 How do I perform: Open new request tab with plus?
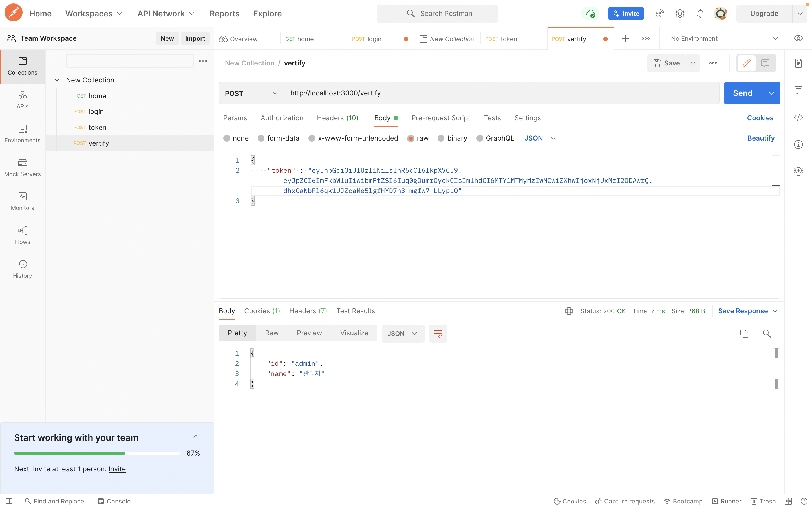pyautogui.click(x=625, y=38)
